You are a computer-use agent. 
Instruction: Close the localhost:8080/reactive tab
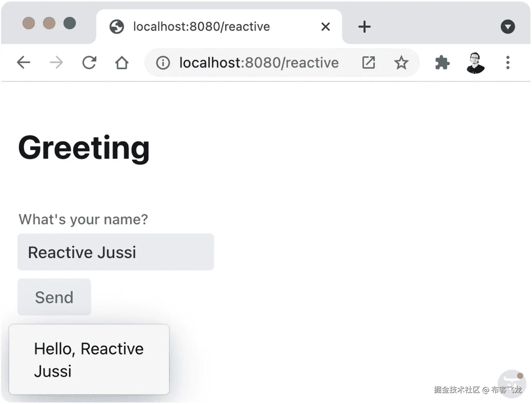[x=326, y=27]
